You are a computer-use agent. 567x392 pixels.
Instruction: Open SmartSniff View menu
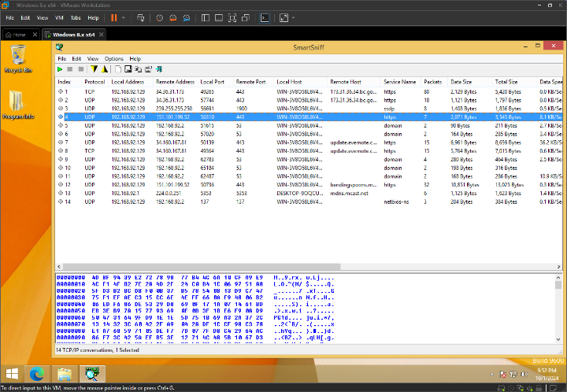point(93,58)
